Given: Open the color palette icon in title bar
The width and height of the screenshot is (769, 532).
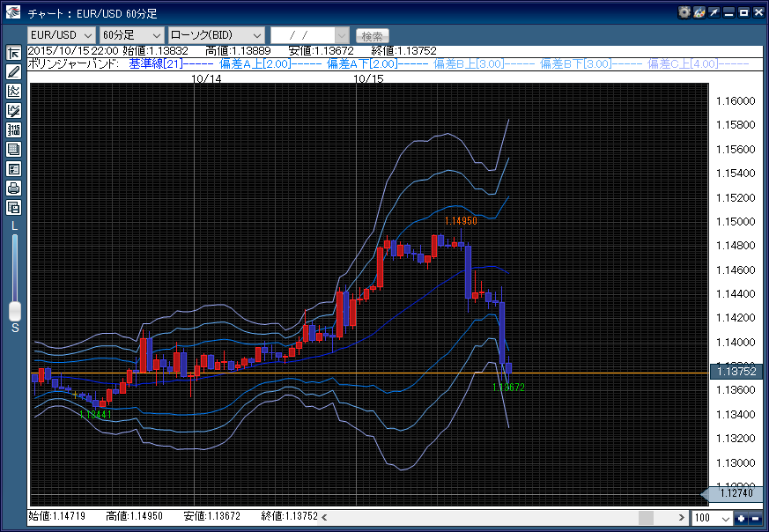Looking at the screenshot, I should coord(699,12).
